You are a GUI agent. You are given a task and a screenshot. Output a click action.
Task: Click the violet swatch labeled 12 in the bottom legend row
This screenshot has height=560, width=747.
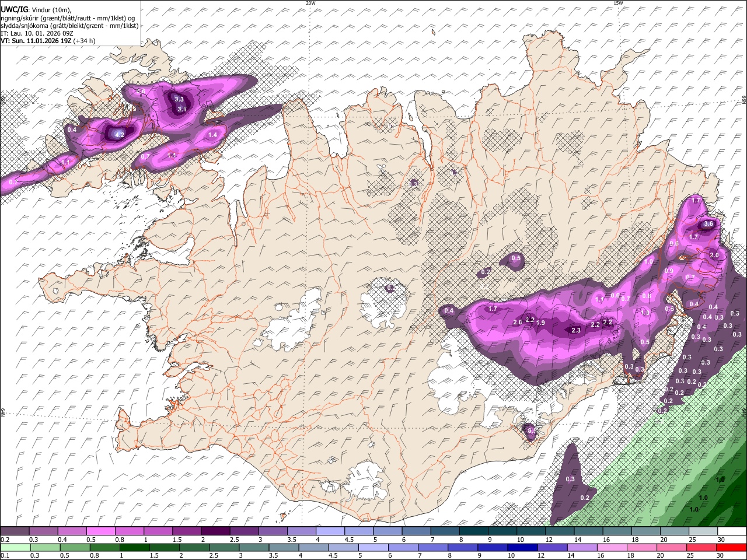pos(553,548)
